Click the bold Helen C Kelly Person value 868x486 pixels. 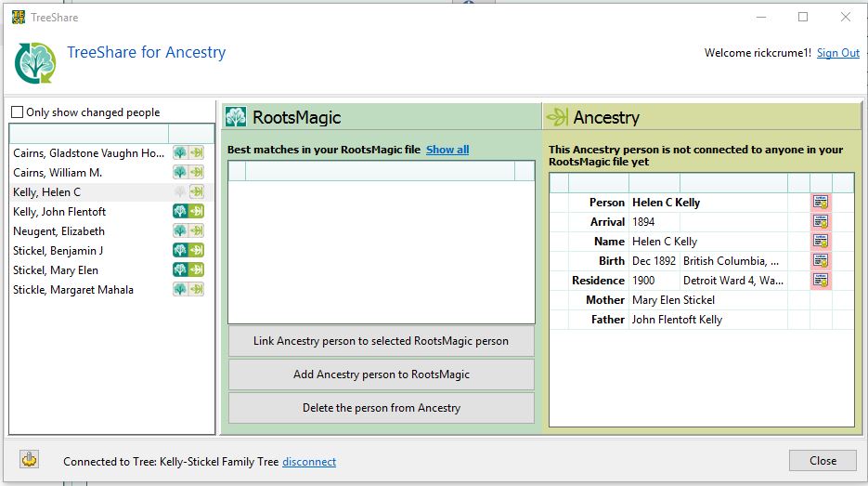pos(666,203)
